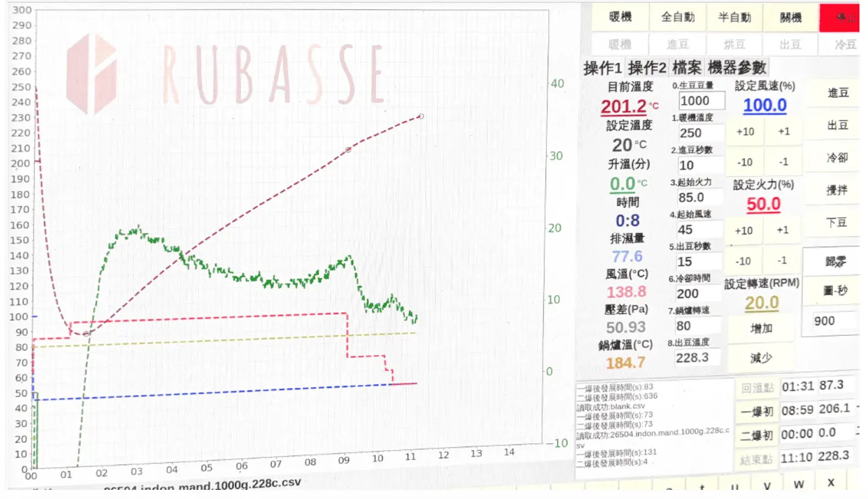The height and width of the screenshot is (499, 868).
Task: Raise 設定火力 by +1
Action: click(782, 230)
